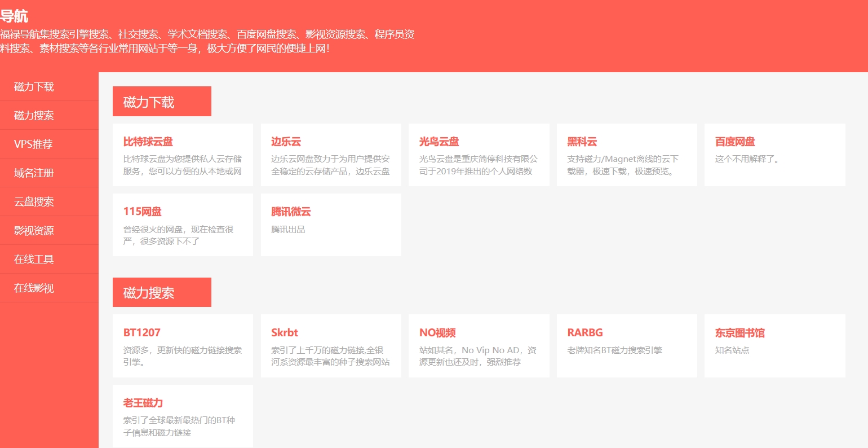868x448 pixels.
Task: Open the RARBG card
Action: 627,346
